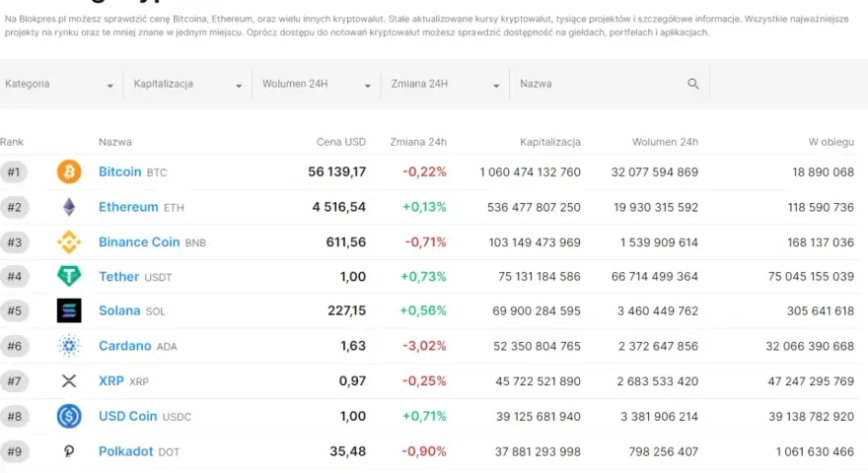This screenshot has width=868, height=473.
Task: Click the #1 rank badge
Action: pos(15,172)
